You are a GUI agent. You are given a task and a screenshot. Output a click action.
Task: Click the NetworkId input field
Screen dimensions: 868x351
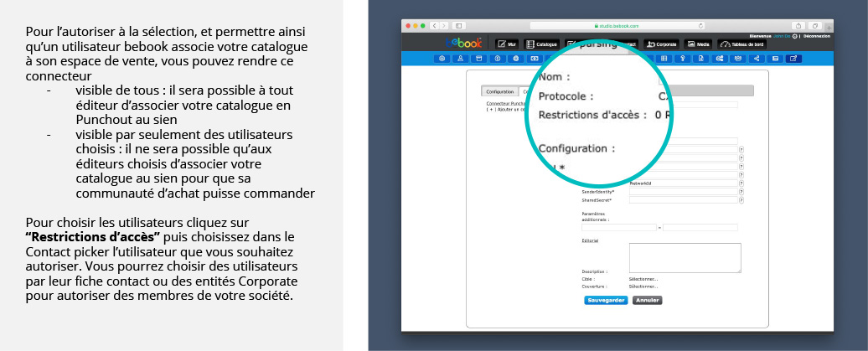coord(683,183)
